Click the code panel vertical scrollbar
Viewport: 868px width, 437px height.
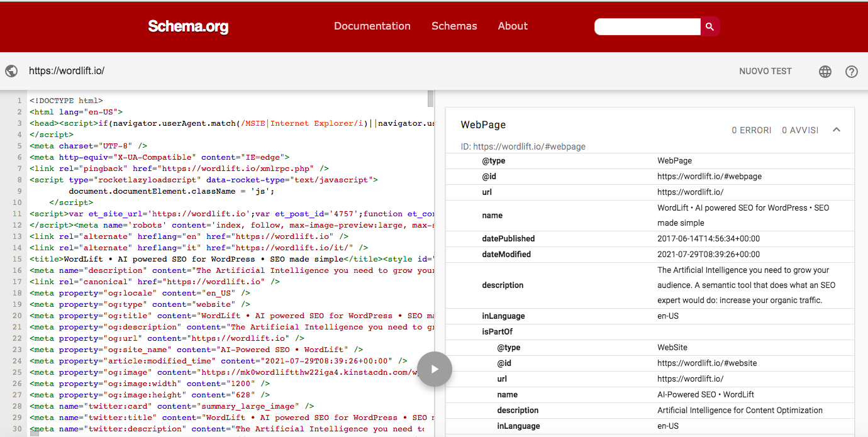coord(431,99)
